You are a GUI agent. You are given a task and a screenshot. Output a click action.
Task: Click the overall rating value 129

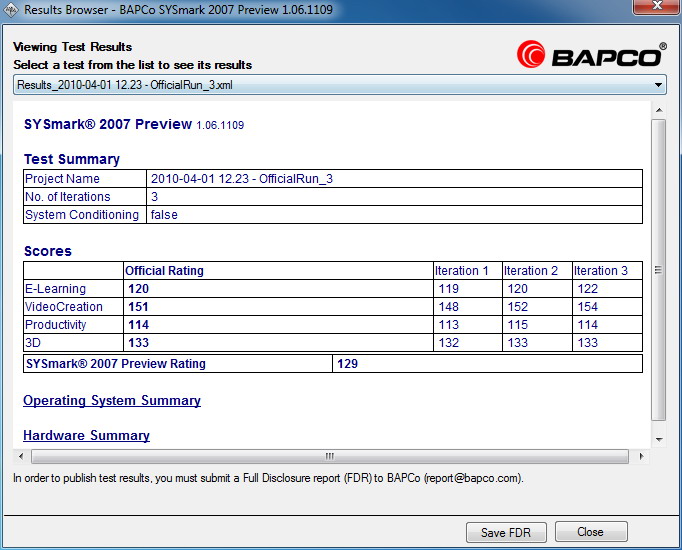347,363
